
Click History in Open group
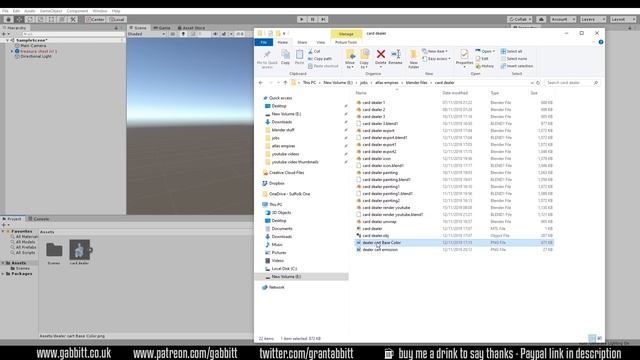coord(485,66)
